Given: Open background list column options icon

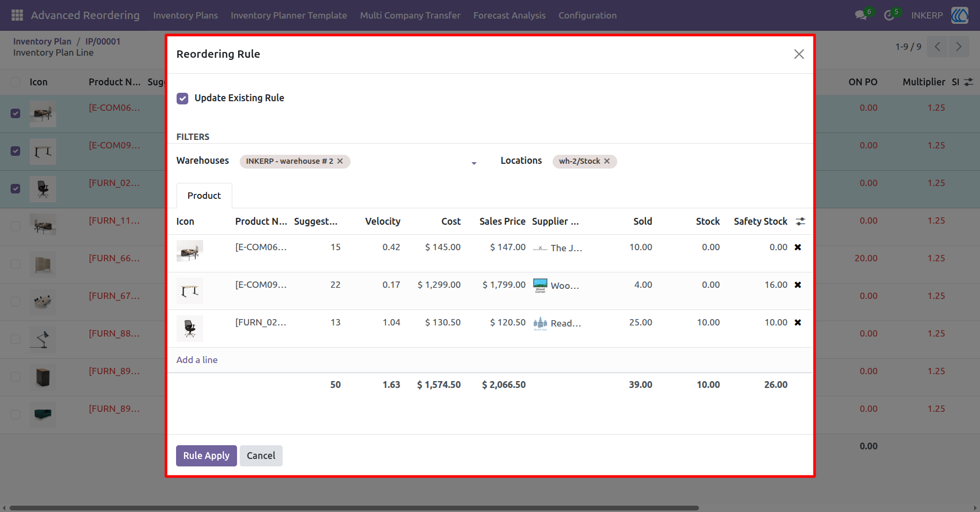Looking at the screenshot, I should [x=968, y=82].
